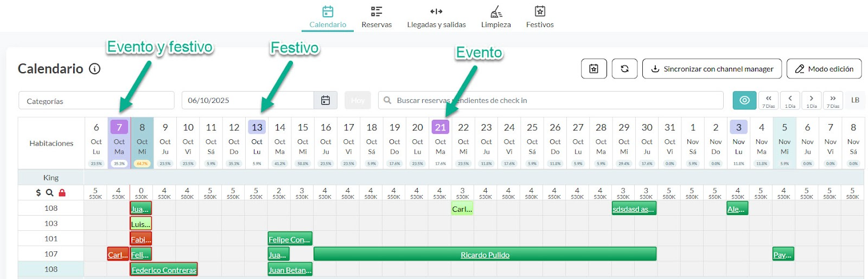868x279 pixels.
Task: Open the Festivos tab
Action: click(539, 17)
